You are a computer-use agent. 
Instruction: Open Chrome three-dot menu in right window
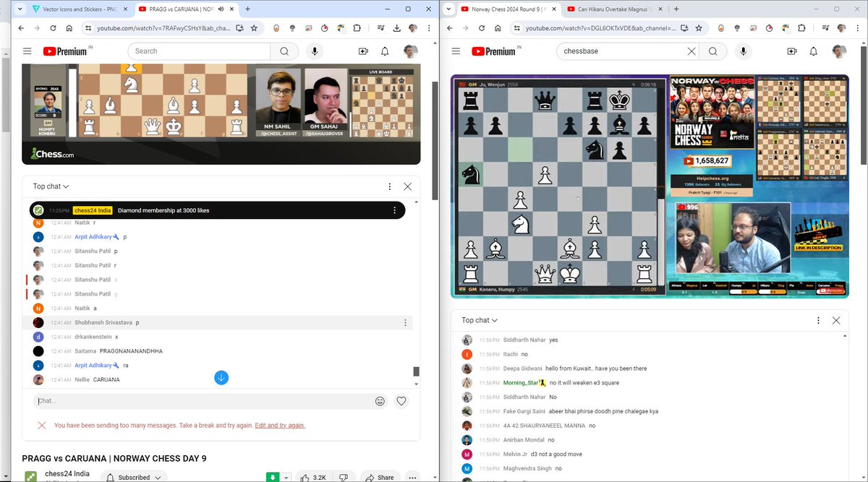click(x=857, y=28)
